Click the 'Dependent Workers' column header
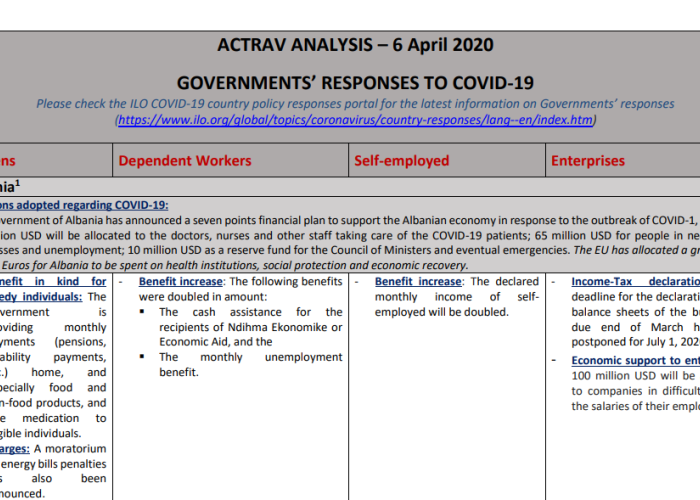 185,161
